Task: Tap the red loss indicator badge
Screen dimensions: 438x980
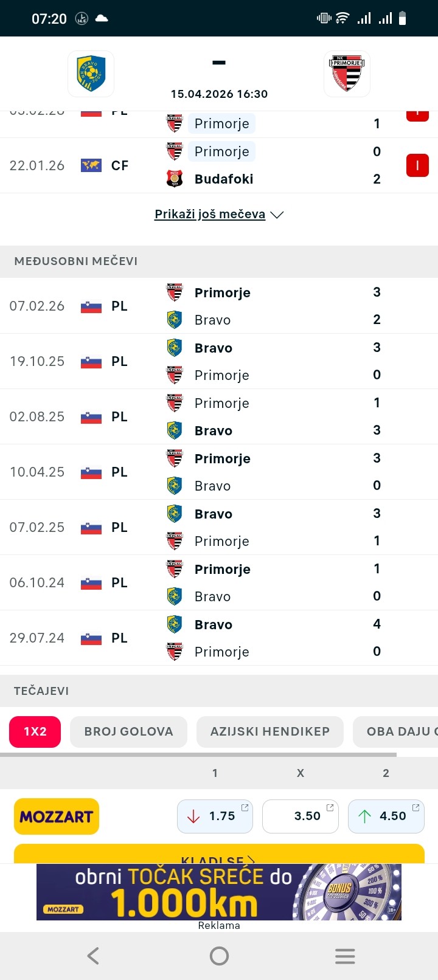Action: (417, 165)
